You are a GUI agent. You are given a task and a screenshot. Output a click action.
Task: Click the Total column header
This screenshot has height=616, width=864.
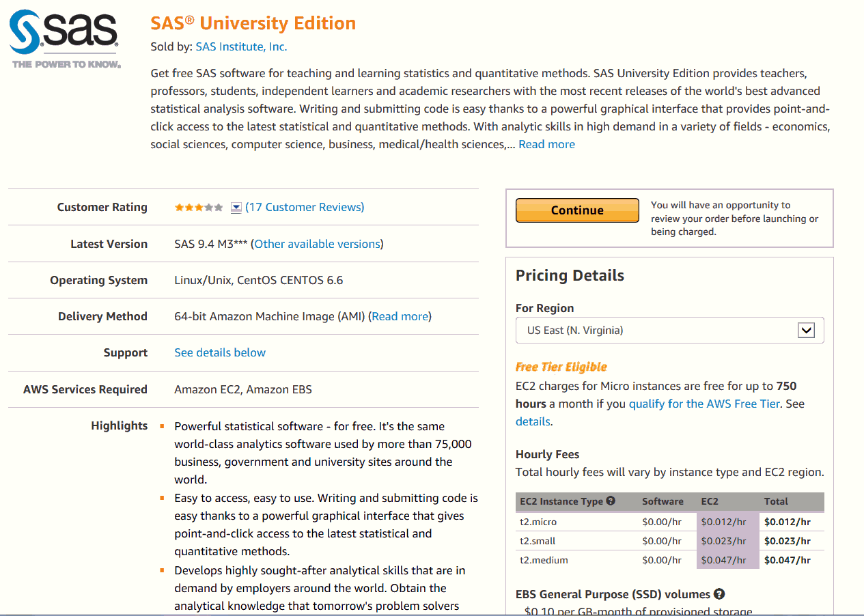point(776,501)
